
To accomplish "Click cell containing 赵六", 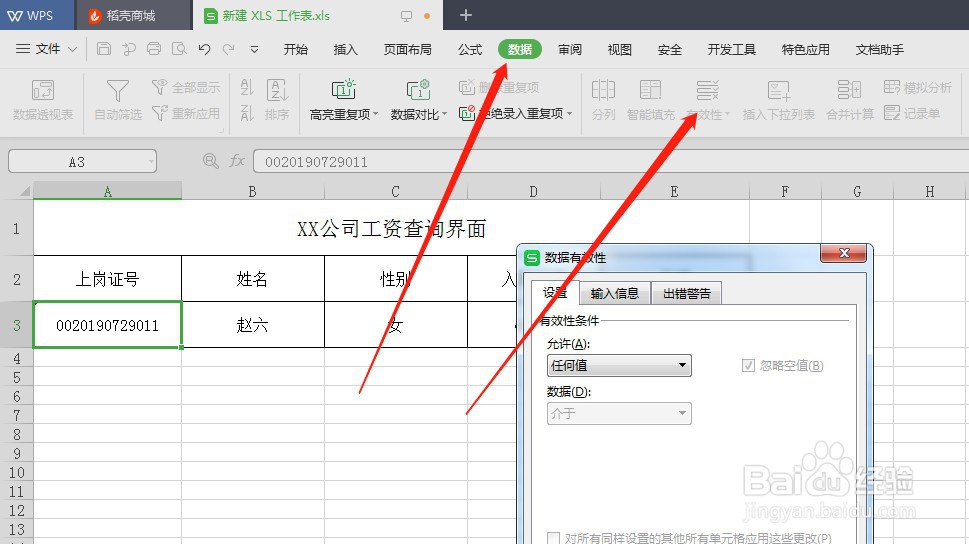I will click(x=252, y=325).
